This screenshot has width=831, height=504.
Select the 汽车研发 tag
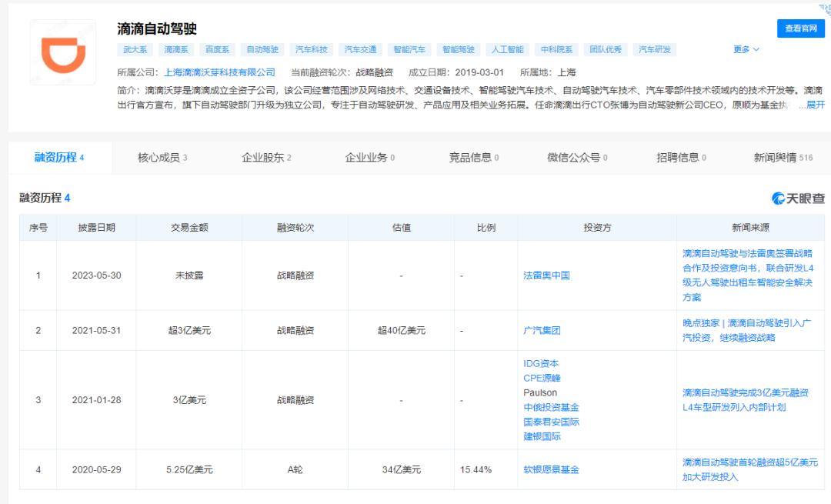(x=655, y=49)
